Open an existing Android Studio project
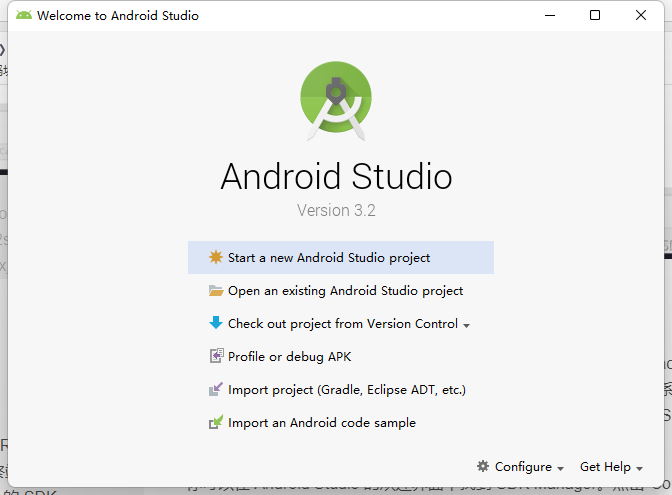 pyautogui.click(x=341, y=291)
